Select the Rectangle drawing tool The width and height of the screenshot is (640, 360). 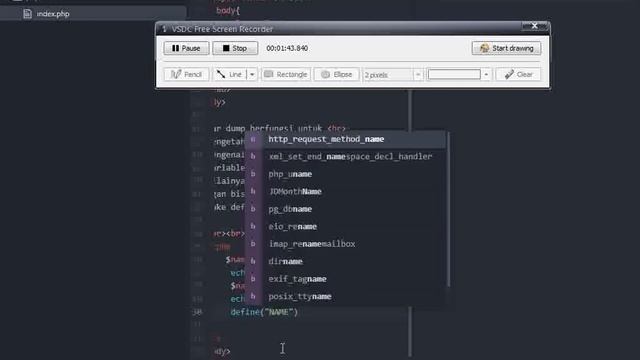pyautogui.click(x=286, y=74)
